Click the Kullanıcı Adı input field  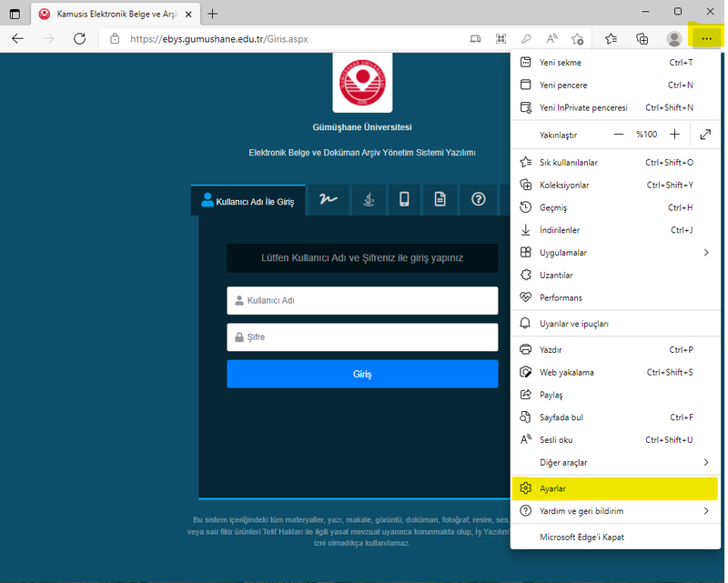[362, 300]
